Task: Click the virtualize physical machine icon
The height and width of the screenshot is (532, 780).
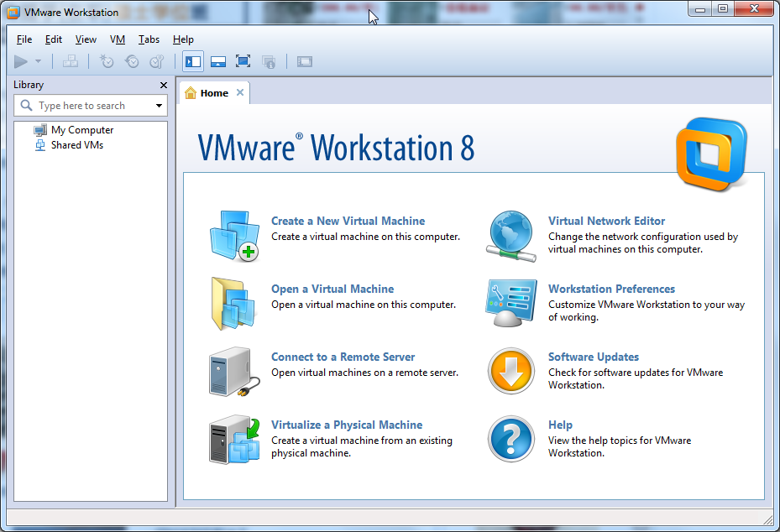Action: 234,440
